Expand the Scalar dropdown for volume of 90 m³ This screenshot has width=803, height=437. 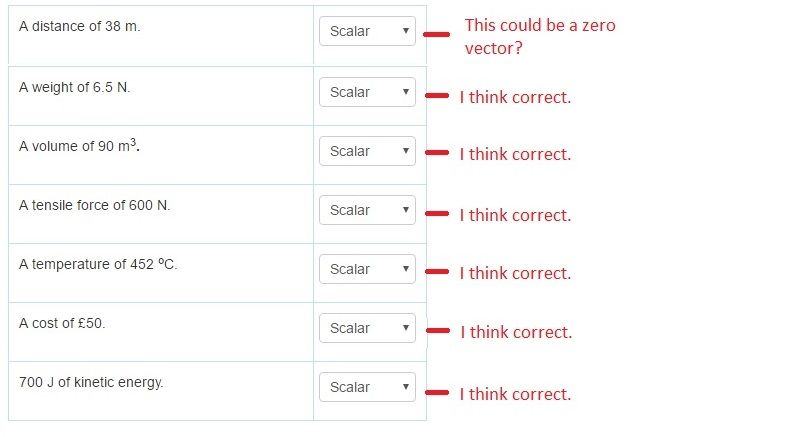pos(367,151)
